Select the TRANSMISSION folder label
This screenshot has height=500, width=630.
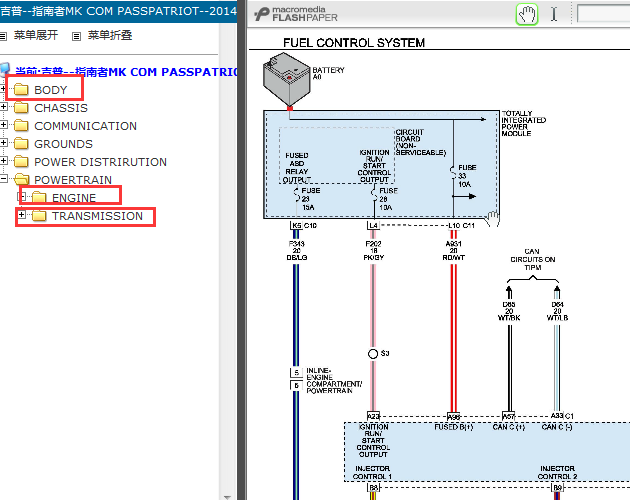point(97,216)
